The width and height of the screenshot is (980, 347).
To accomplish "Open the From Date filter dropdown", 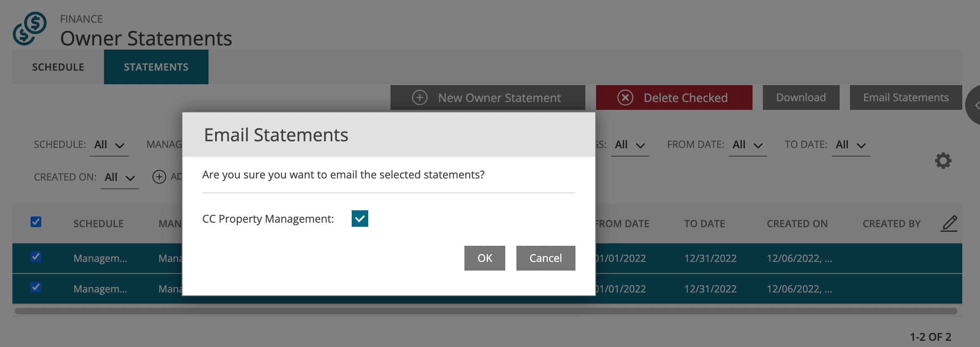I will [x=748, y=145].
